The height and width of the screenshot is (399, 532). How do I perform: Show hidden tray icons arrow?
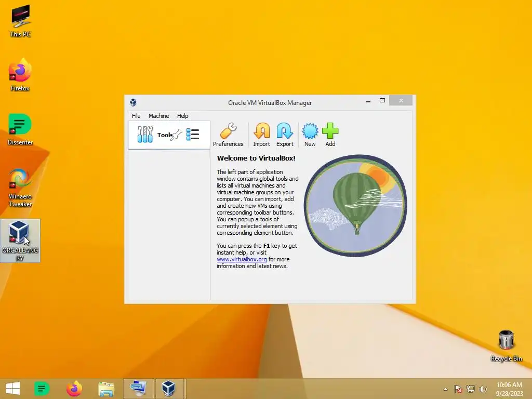tap(445, 389)
